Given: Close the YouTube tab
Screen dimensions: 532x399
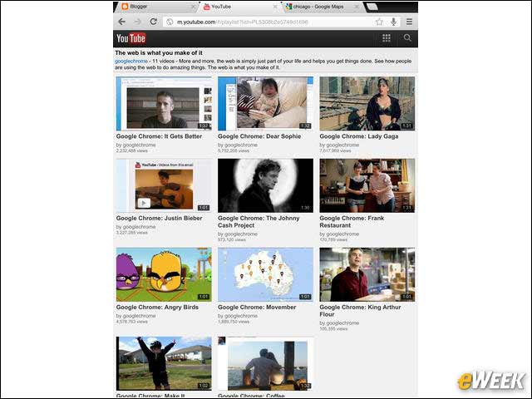Looking at the screenshot, I should click(x=275, y=7).
